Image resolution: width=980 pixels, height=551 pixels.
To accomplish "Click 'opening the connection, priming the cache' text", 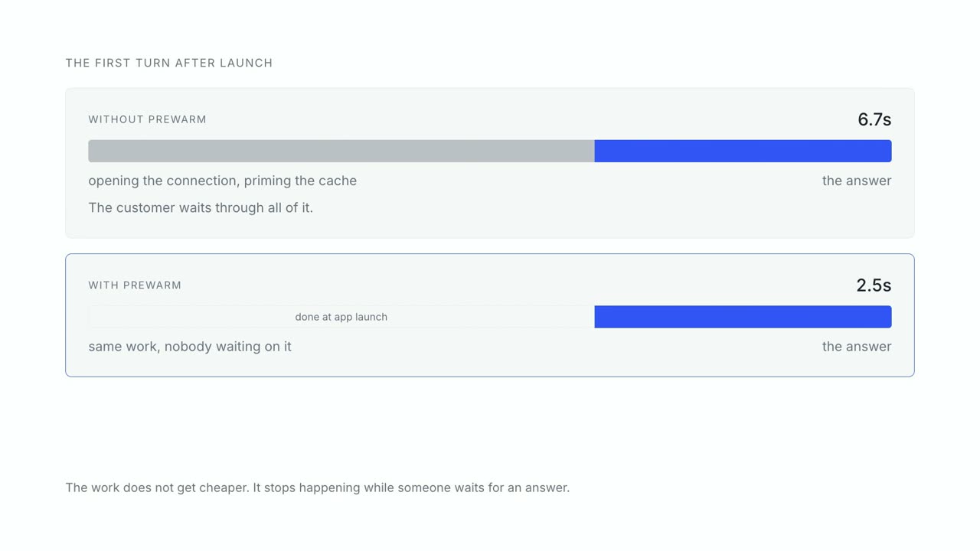I will (x=223, y=181).
